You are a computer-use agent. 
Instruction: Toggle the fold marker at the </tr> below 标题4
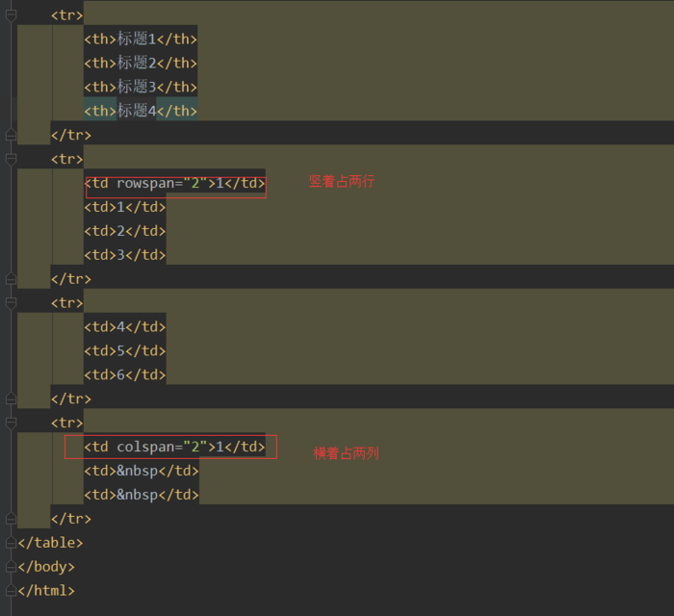(12, 136)
